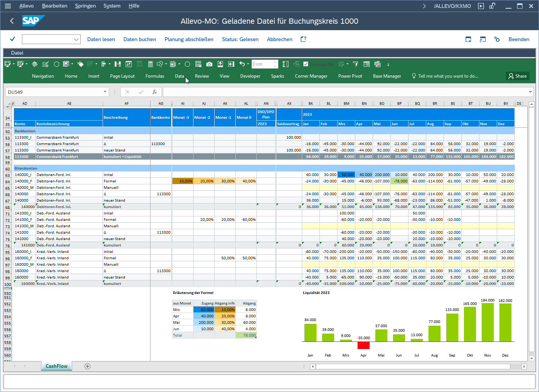Viewport: 539px width, 392px height.
Task: Click the move crosshair toolbar icon
Action: point(35,64)
